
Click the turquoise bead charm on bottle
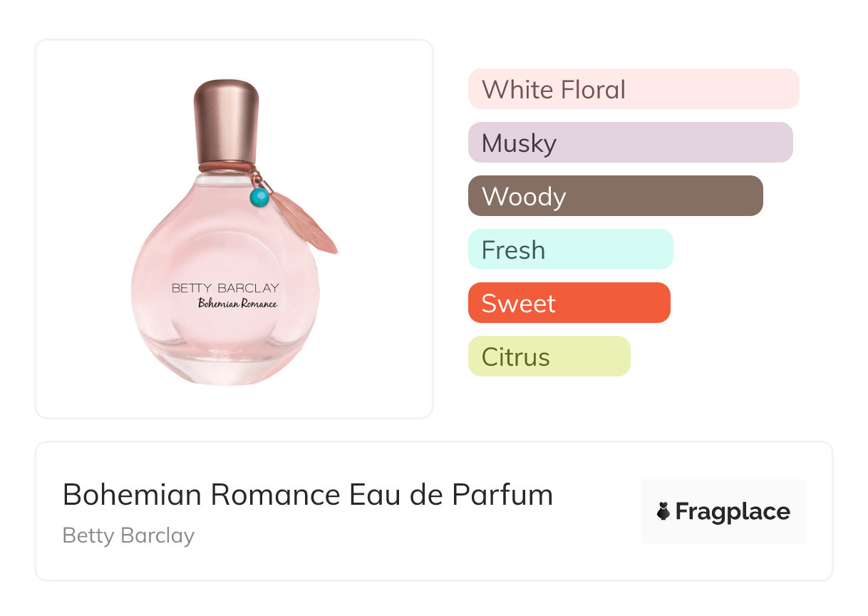coord(260,197)
